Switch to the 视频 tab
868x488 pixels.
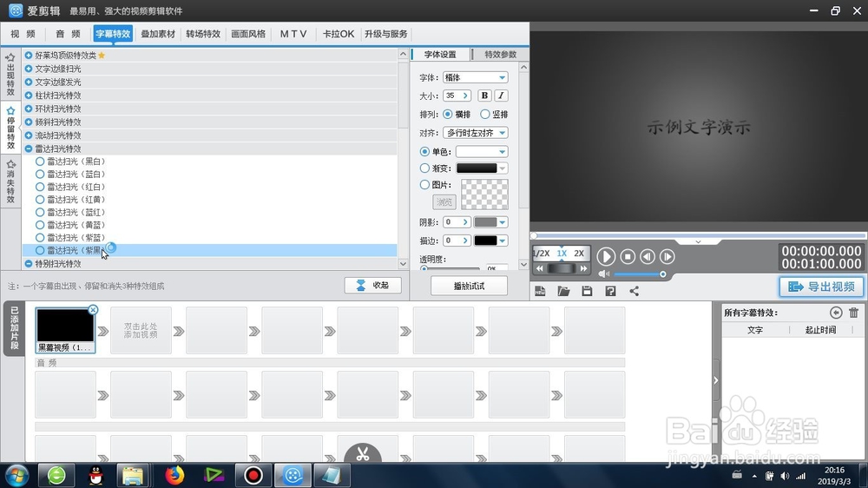pyautogui.click(x=23, y=34)
